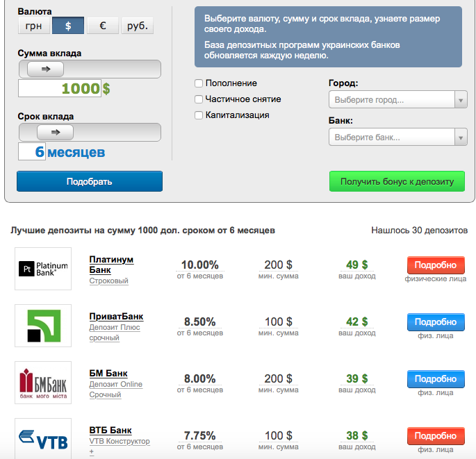
Task: Click the Platinum Bank logo
Action: [43, 269]
